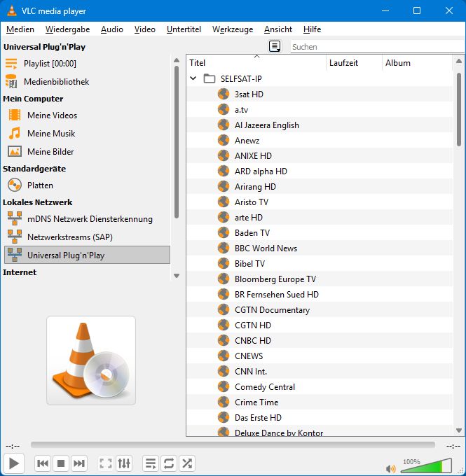Toggle fullscreen video mode
This screenshot has width=466, height=476.
(x=106, y=463)
